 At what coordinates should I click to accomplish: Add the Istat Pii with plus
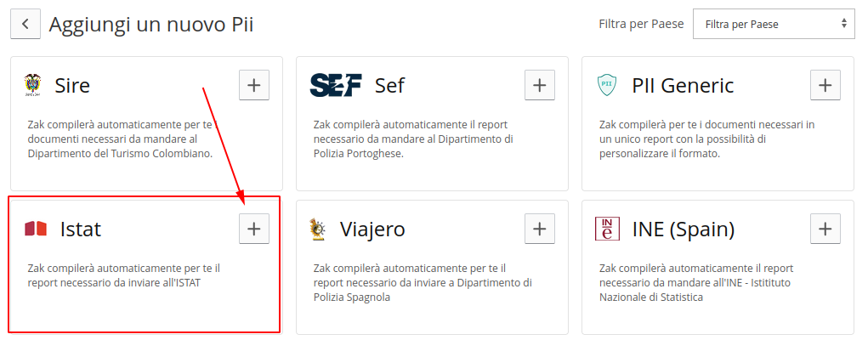coord(254,229)
